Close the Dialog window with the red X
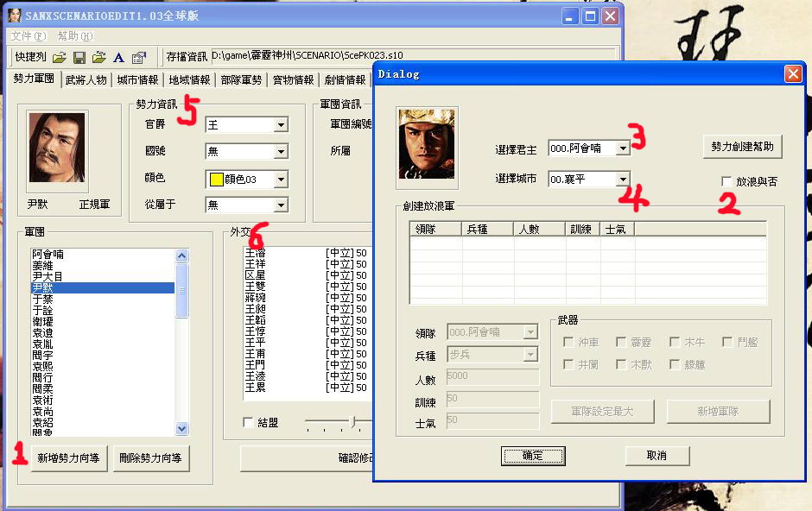Viewport: 812px width, 511px height. (x=792, y=74)
